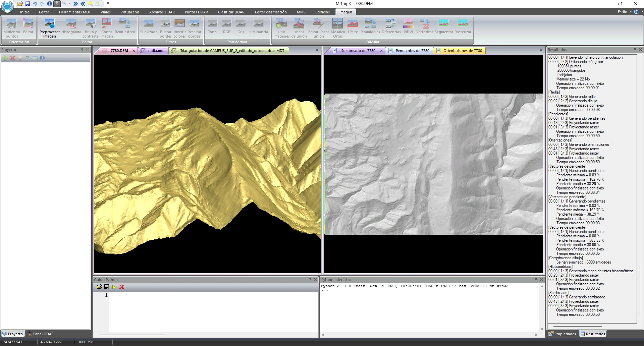
Task: Switch to the Propiedades bottom tab
Action: [562, 334]
